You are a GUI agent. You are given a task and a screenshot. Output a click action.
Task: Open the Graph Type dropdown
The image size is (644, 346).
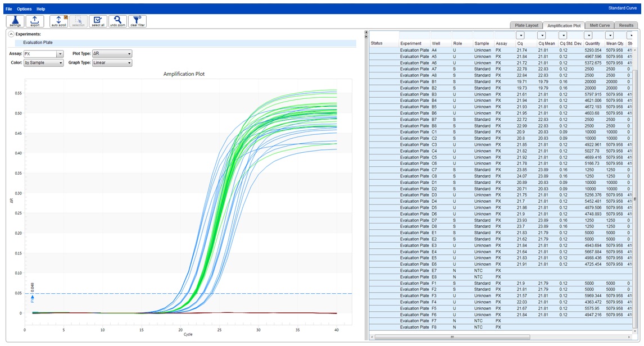[129, 63]
